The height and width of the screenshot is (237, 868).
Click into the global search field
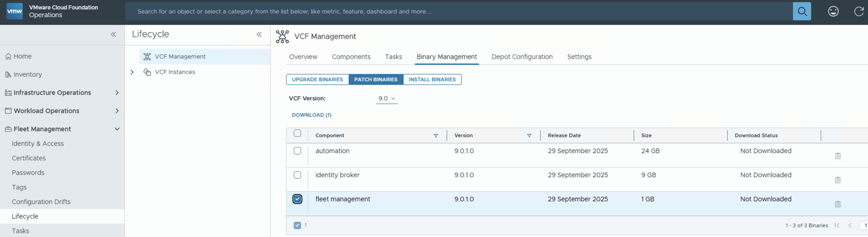[458, 12]
